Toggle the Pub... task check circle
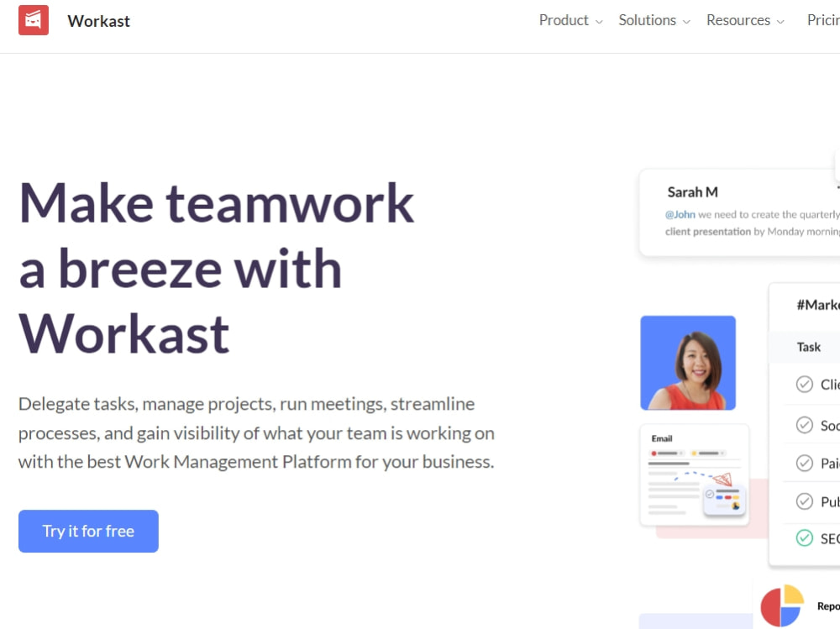This screenshot has height=629, width=840. tap(804, 501)
